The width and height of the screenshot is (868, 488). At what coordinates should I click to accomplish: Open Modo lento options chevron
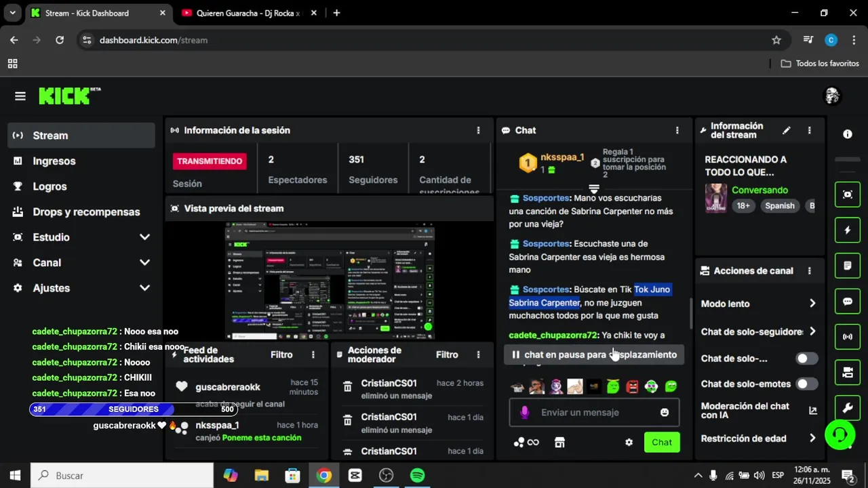coord(812,304)
